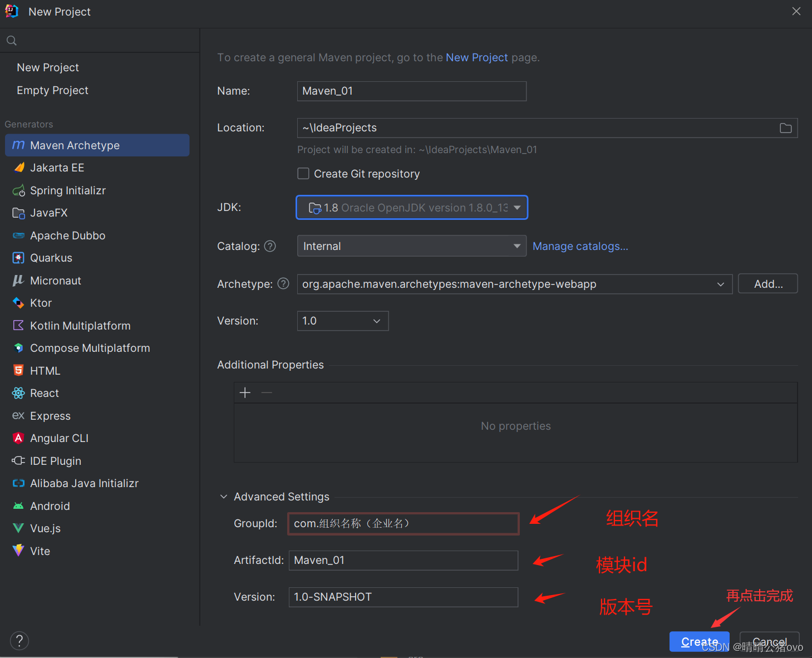Close the New Project dialog
Viewport: 812px width, 658px height.
(796, 11)
